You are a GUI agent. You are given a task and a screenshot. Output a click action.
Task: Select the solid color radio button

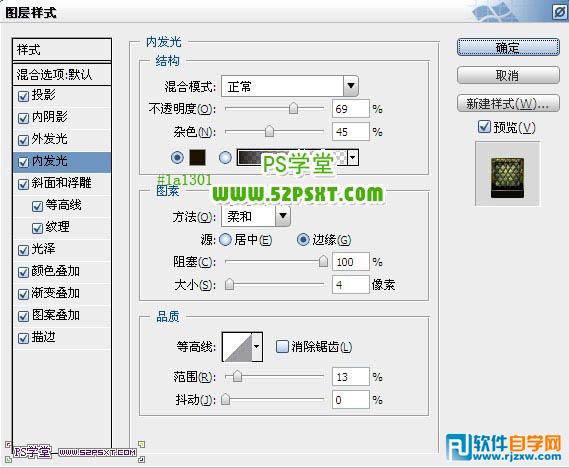[177, 157]
